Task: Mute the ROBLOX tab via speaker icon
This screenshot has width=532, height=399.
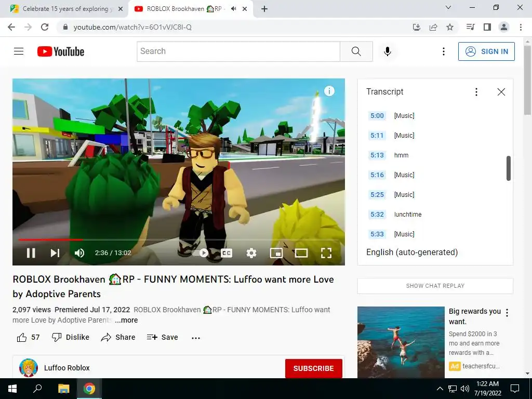Action: [x=233, y=9]
